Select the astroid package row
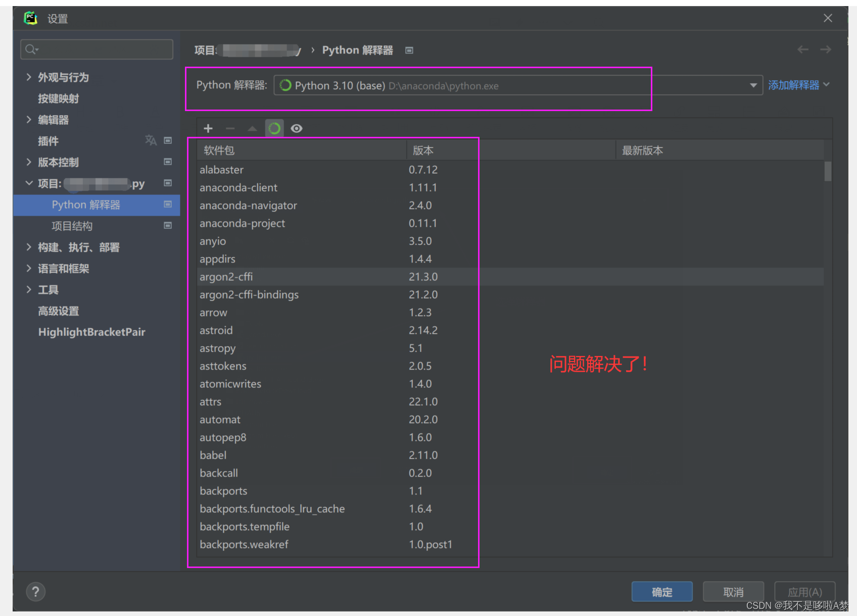857x616 pixels. (x=510, y=330)
